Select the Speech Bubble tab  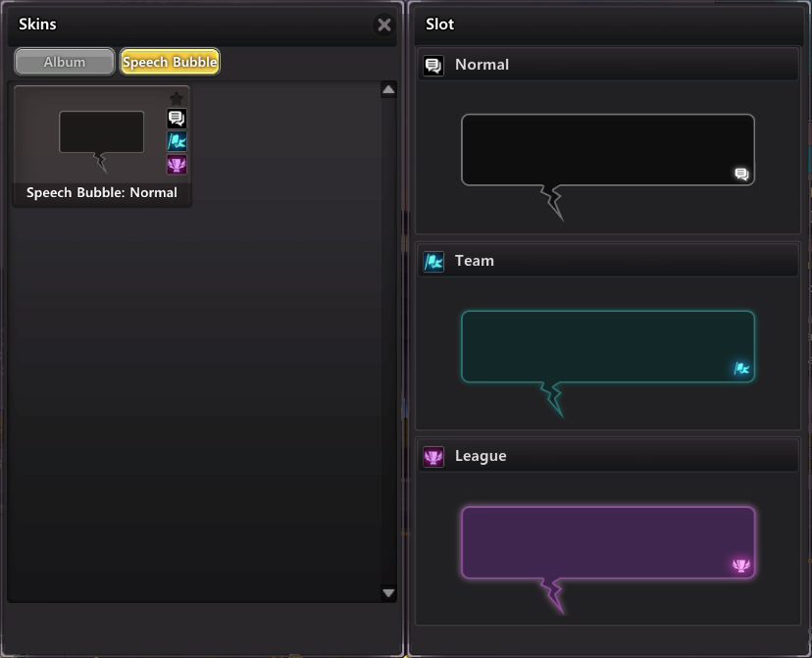170,62
